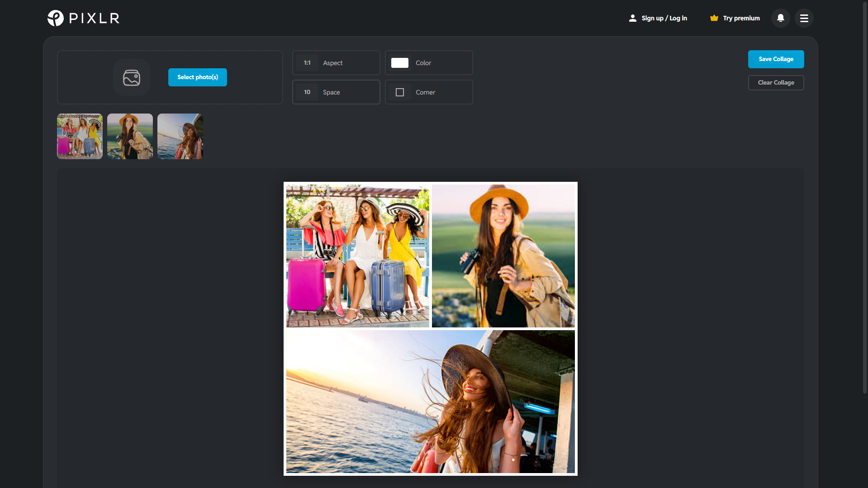
Task: Open Sign up / Log in
Action: 664,18
